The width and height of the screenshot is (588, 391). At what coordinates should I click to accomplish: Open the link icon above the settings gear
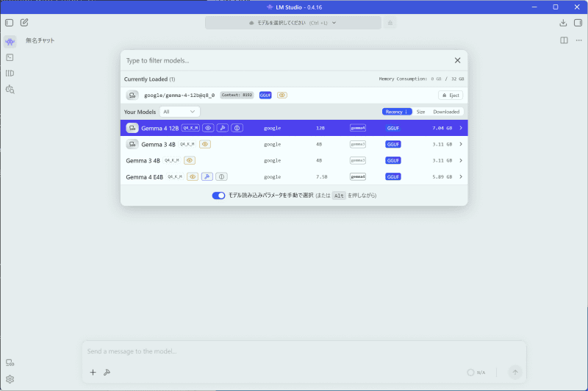[x=10, y=363]
